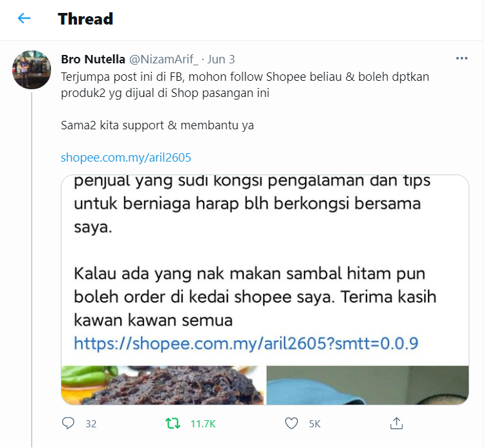The image size is (490, 448).
Task: Open the Jun 3 timestamp link
Action: (x=221, y=59)
